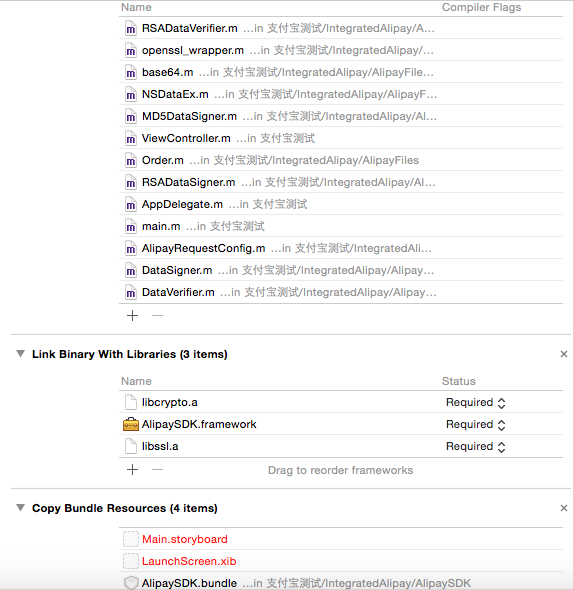
Task: Collapse the Link Binary With Libraries section
Action: pos(21,354)
